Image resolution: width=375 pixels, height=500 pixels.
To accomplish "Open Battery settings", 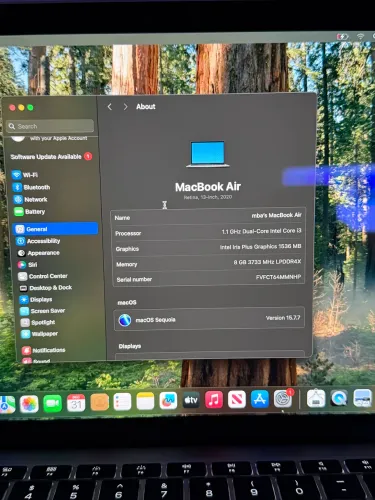I will 30,212.
